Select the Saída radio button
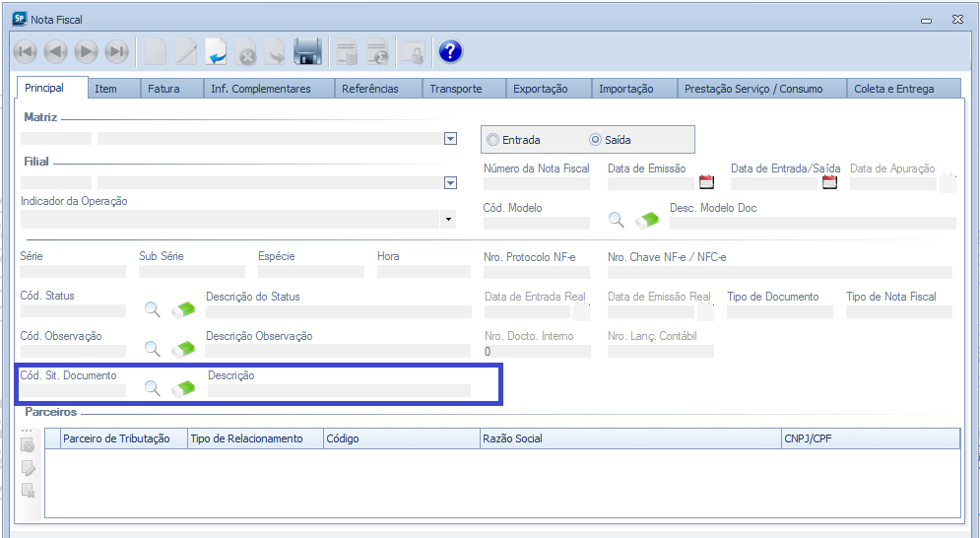Image resolution: width=980 pixels, height=538 pixels. 595,140
